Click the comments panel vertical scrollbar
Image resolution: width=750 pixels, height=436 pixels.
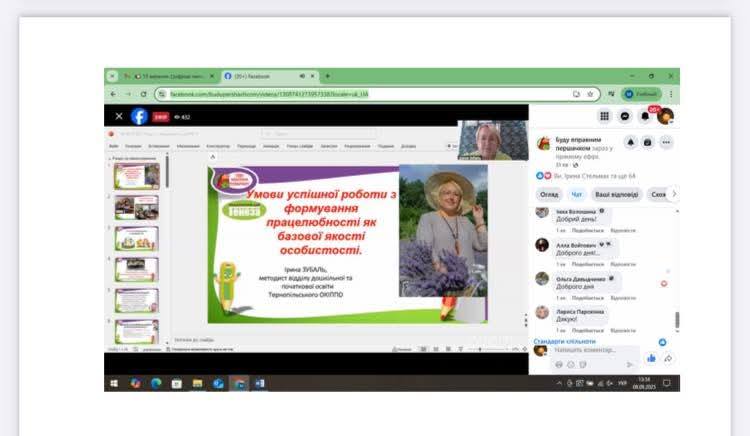coord(676,320)
